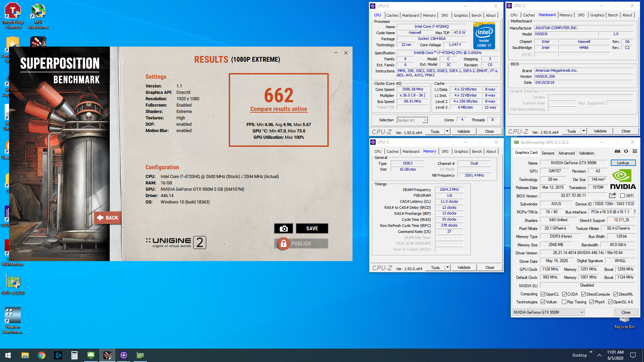Toggle the DirectCompute checkbox
Screen dimensions: 644x362
pos(583,294)
